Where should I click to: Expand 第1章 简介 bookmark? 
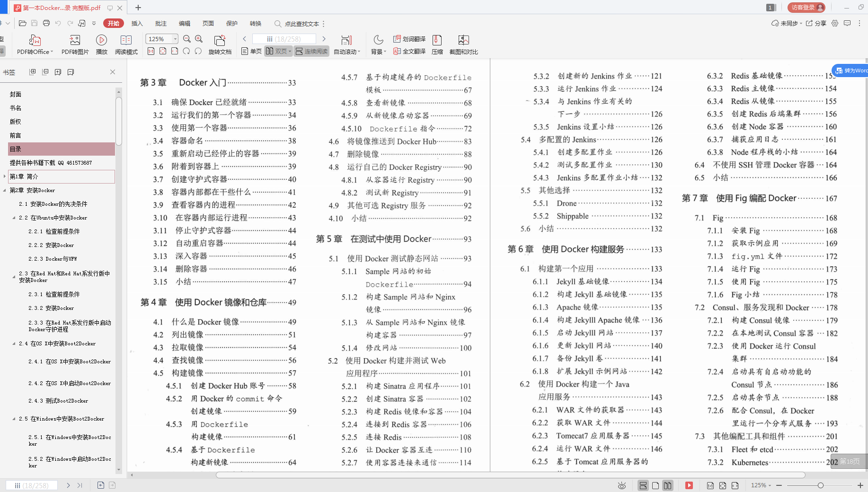pyautogui.click(x=5, y=176)
